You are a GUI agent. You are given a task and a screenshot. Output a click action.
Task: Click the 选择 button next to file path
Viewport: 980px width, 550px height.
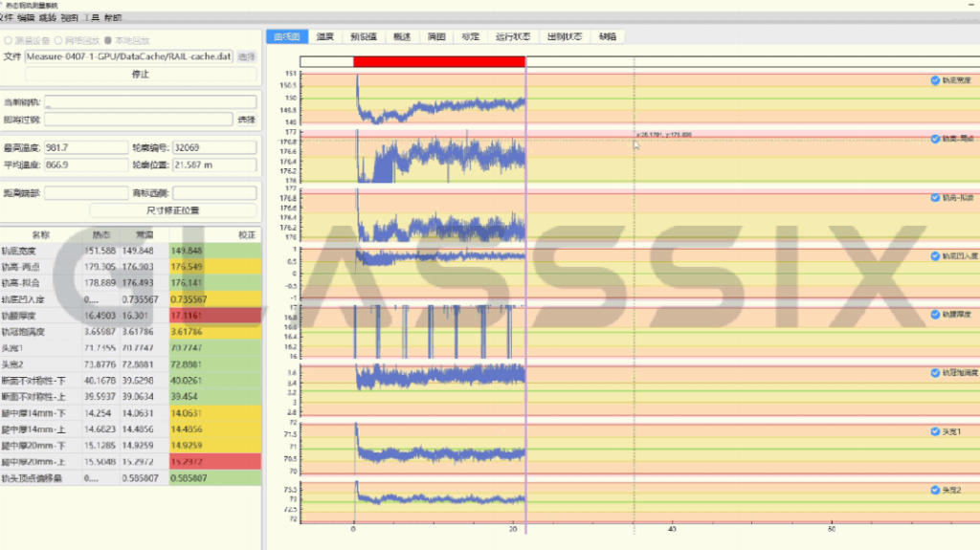[x=246, y=56]
